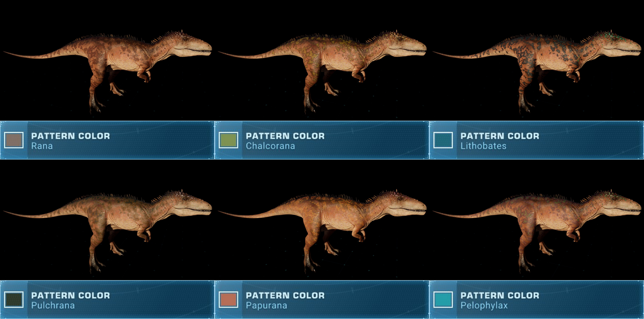Select the dinosaur preview with Pulchrana pattern
Image resolution: width=644 pixels, height=319 pixels.
(x=107, y=231)
